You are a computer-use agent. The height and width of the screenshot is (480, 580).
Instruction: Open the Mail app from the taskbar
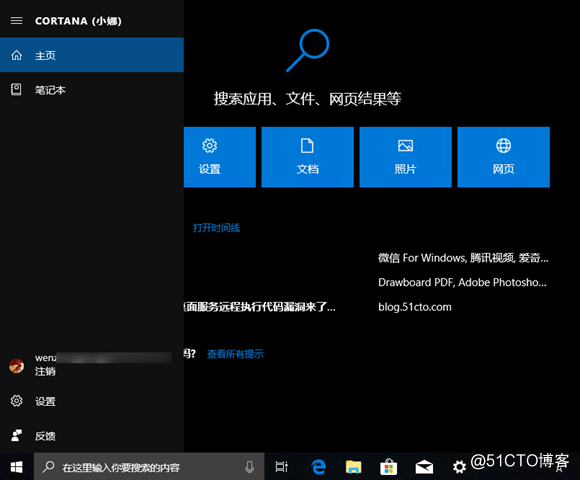(424, 467)
